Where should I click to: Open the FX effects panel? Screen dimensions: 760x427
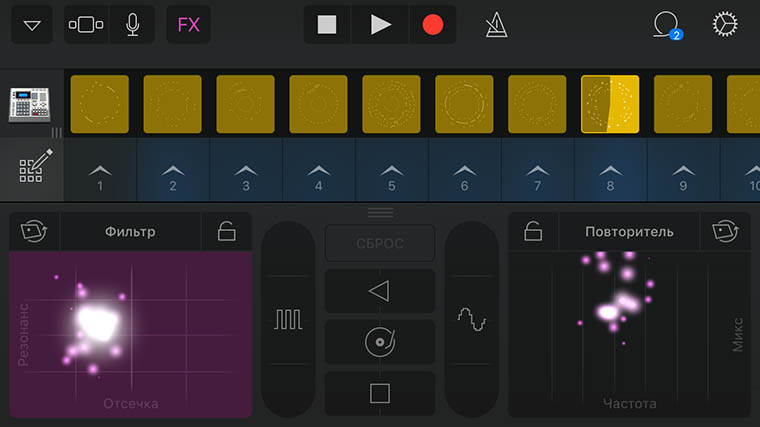click(188, 25)
